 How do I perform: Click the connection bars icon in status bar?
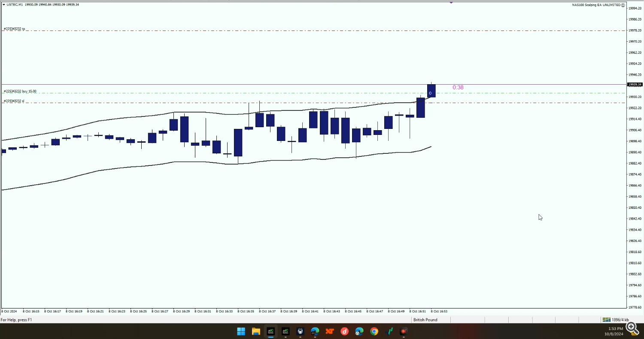pos(606,320)
